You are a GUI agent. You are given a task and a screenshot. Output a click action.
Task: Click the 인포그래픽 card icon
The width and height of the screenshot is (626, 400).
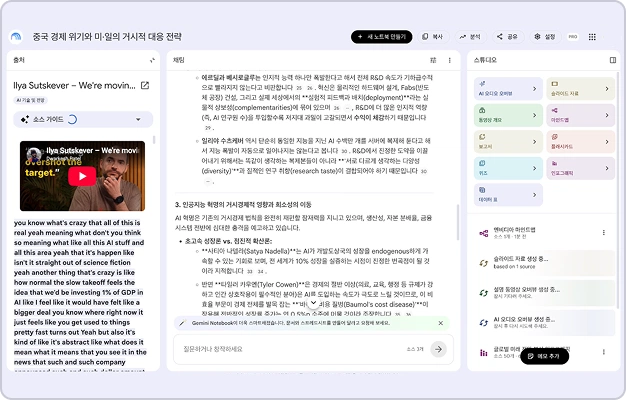pos(555,163)
